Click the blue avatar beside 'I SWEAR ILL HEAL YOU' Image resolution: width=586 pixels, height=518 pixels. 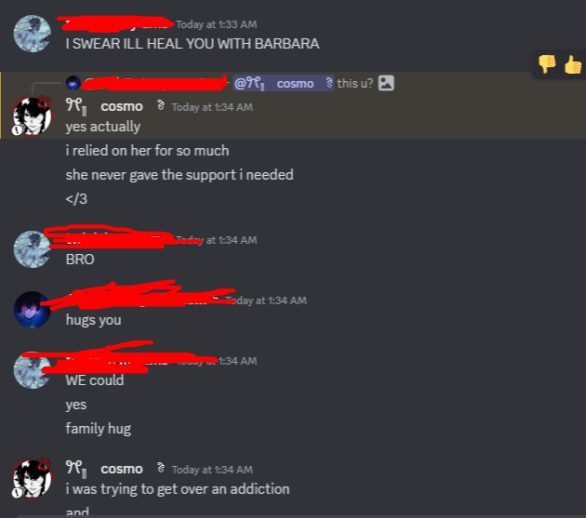point(33,34)
